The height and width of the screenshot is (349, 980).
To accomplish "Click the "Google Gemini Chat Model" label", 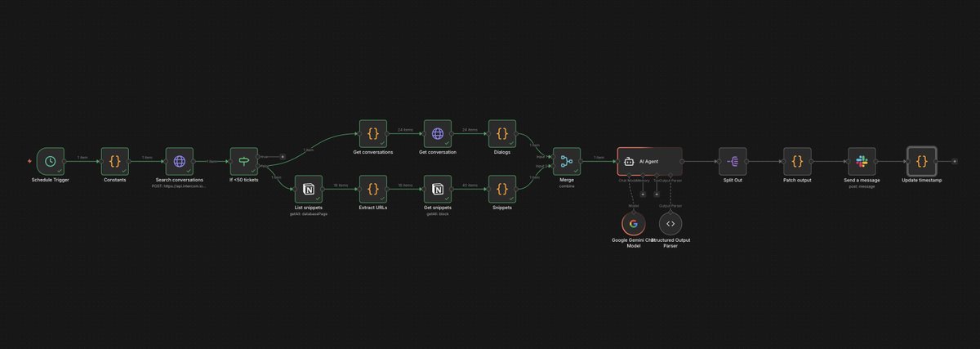I will [633, 243].
